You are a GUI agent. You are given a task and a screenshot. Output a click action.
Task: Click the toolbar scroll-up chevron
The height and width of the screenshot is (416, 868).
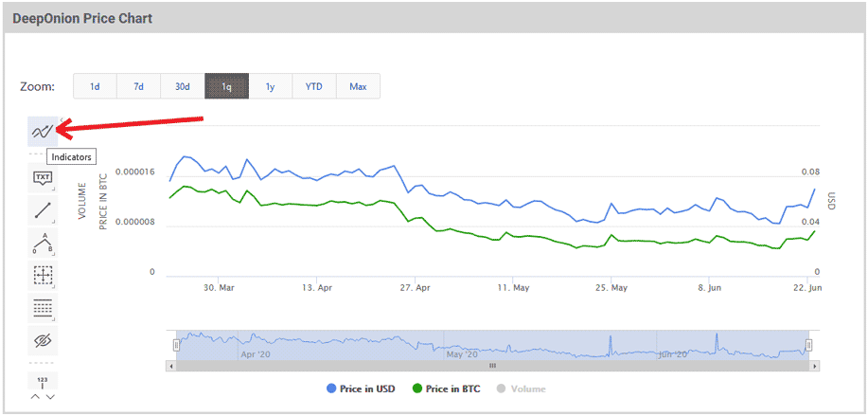(x=35, y=397)
